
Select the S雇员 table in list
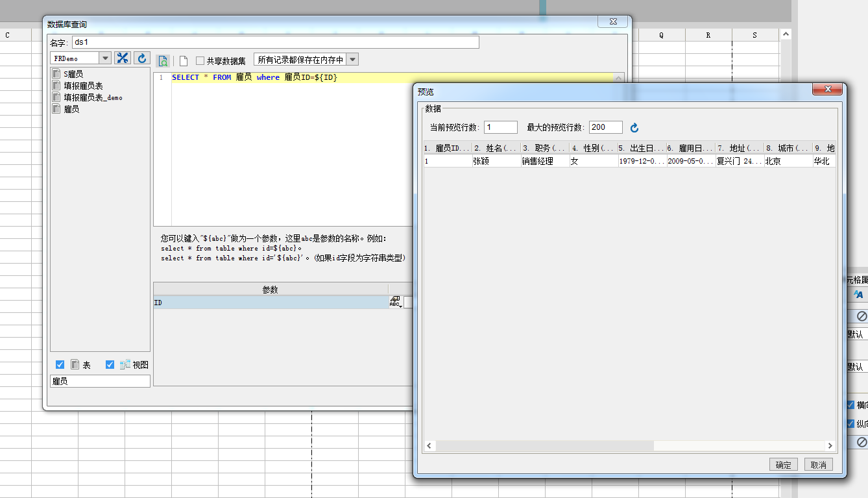[73, 75]
